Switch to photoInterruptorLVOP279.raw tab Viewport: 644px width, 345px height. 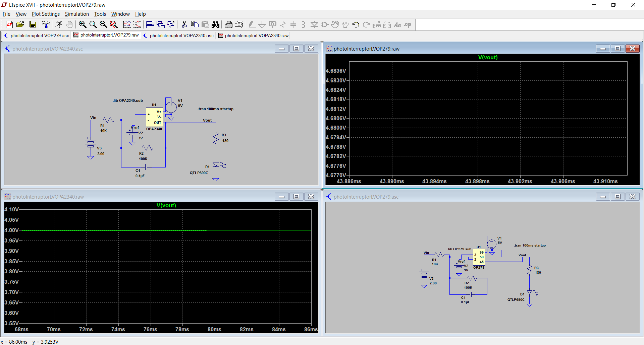tap(106, 35)
